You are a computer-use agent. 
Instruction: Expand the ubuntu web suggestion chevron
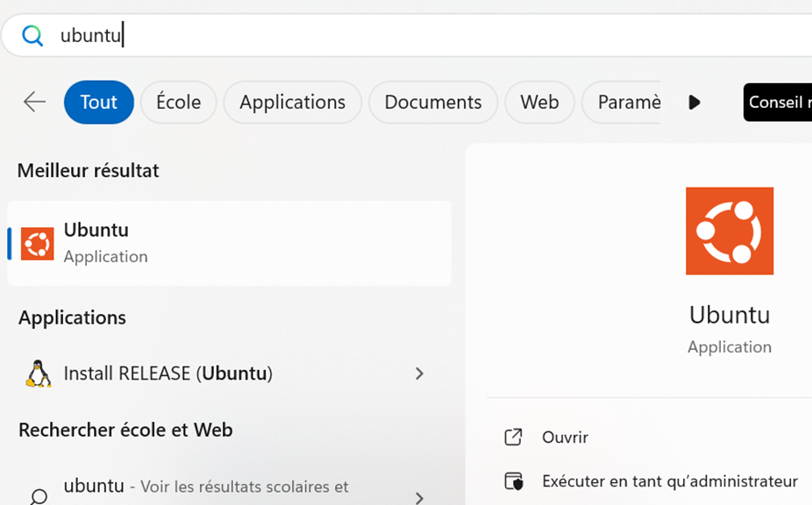pos(419,497)
